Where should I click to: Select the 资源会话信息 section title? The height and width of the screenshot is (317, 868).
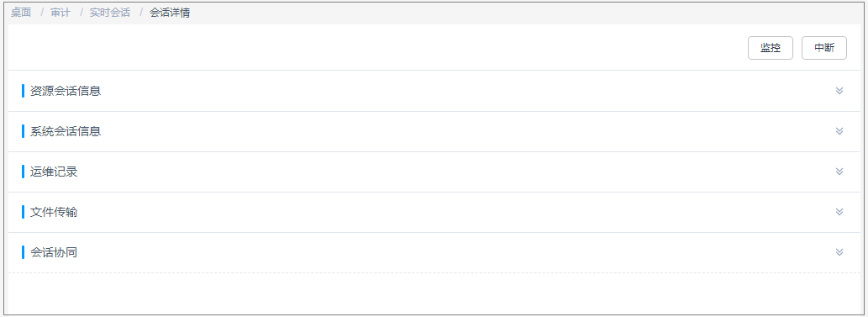coord(66,91)
